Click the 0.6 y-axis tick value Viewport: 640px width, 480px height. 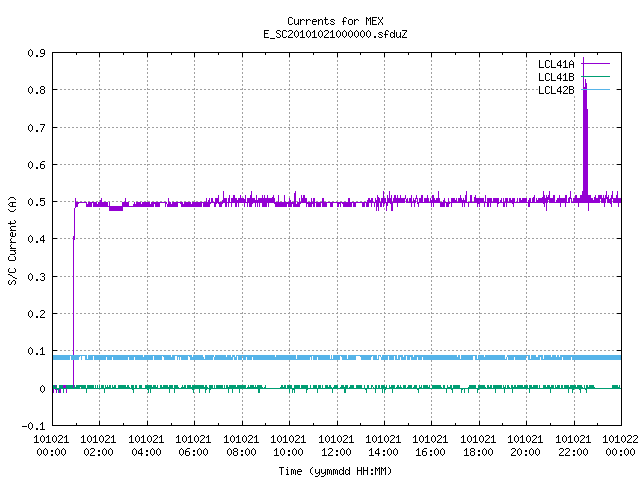tap(36, 165)
